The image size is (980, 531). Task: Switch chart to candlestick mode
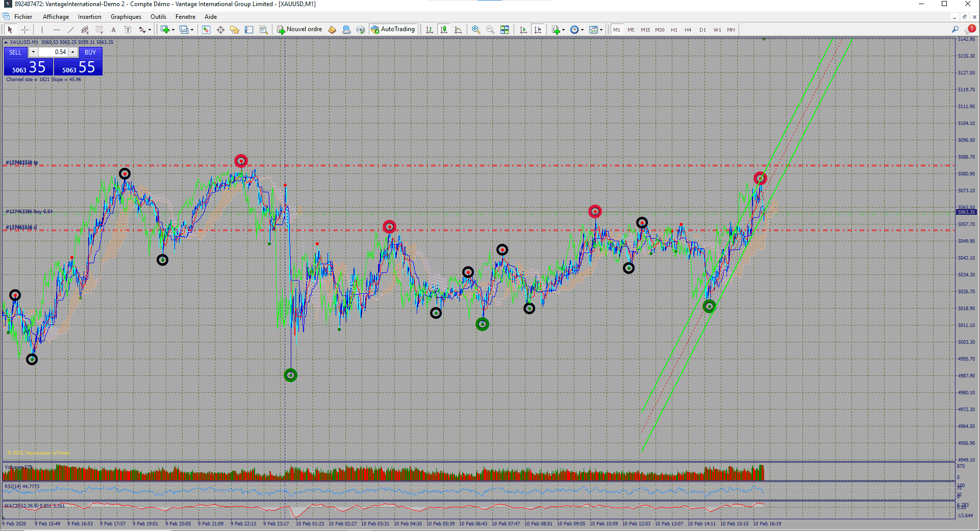tap(444, 30)
